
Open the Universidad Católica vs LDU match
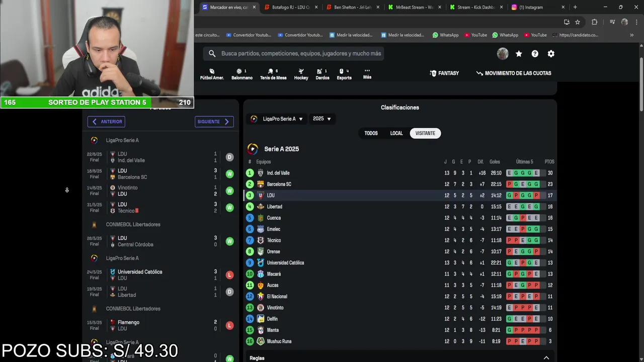pyautogui.click(x=160, y=275)
